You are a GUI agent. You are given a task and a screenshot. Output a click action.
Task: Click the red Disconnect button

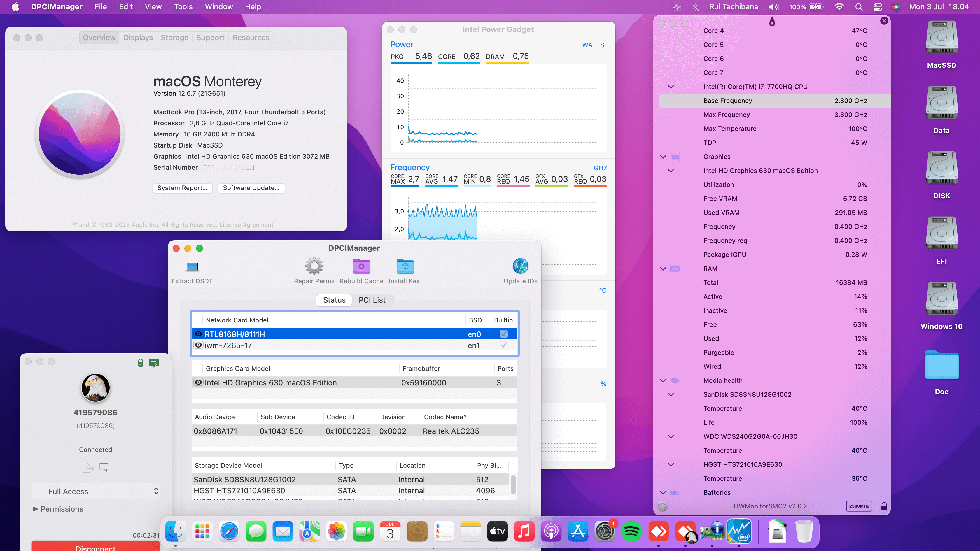(x=95, y=546)
